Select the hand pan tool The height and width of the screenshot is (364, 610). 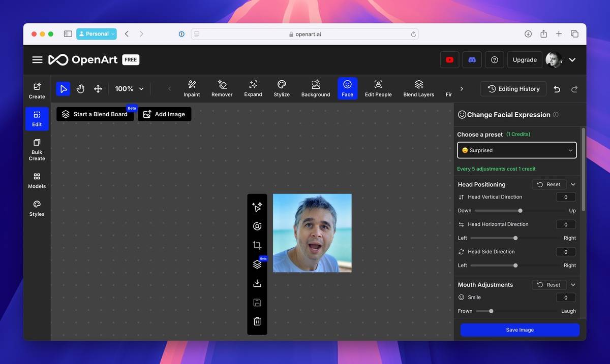pos(80,89)
